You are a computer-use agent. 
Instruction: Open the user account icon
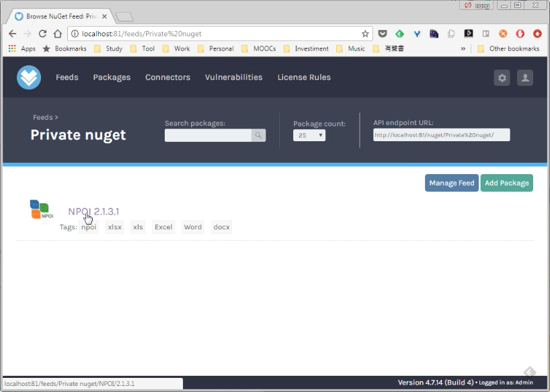pyautogui.click(x=525, y=77)
